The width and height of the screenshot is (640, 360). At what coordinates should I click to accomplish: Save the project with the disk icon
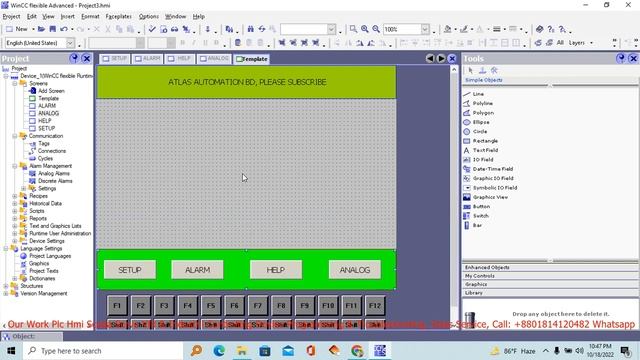click(53, 29)
